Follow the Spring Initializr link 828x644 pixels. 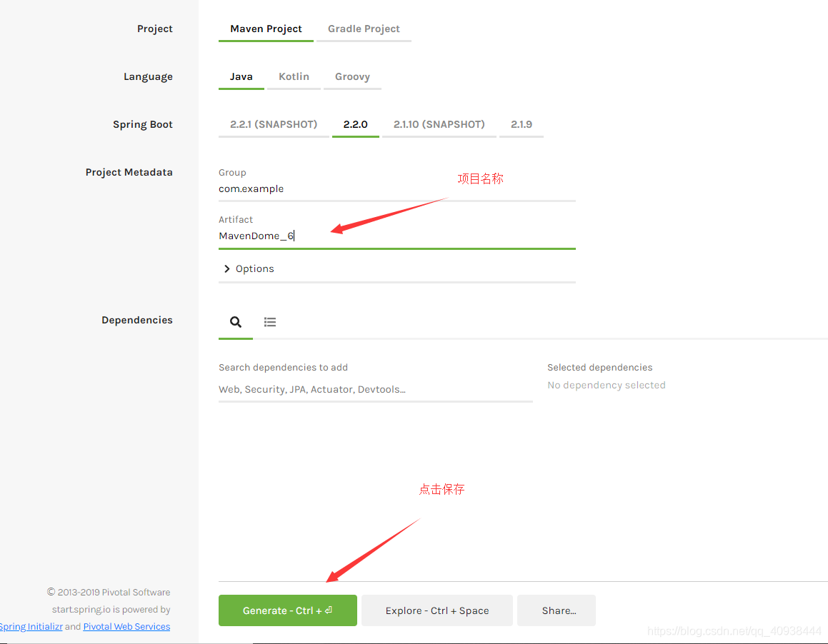(31, 626)
